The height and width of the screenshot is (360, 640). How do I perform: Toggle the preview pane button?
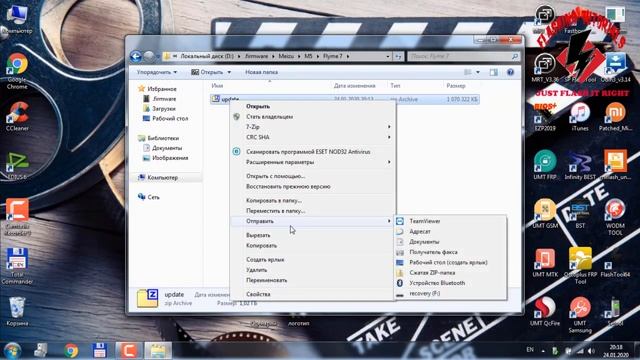(493, 72)
